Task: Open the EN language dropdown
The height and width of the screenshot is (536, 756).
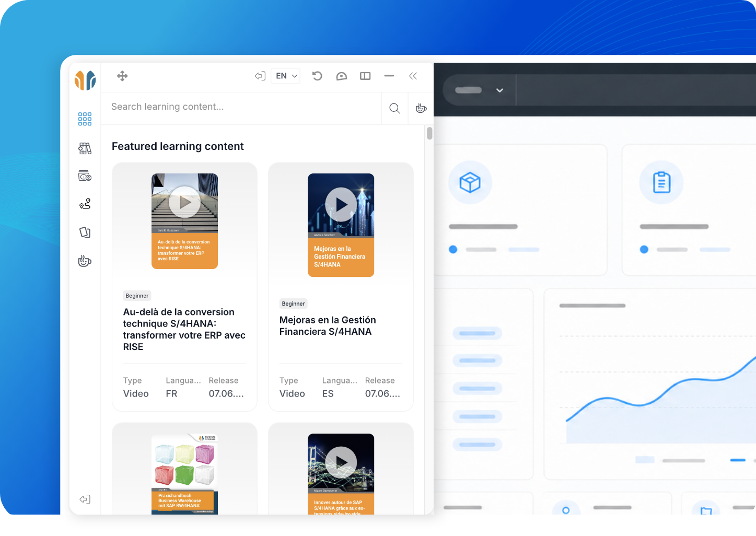Action: [x=286, y=76]
